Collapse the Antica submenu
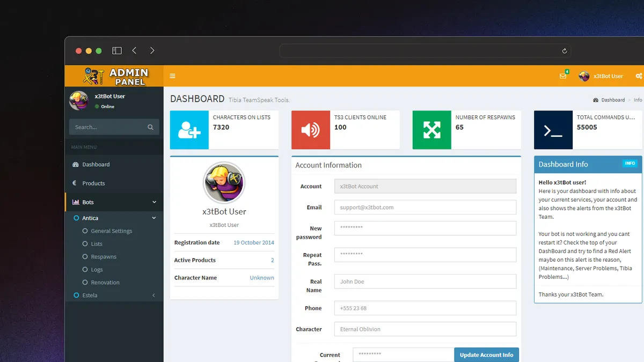The image size is (644, 362). (x=154, y=218)
